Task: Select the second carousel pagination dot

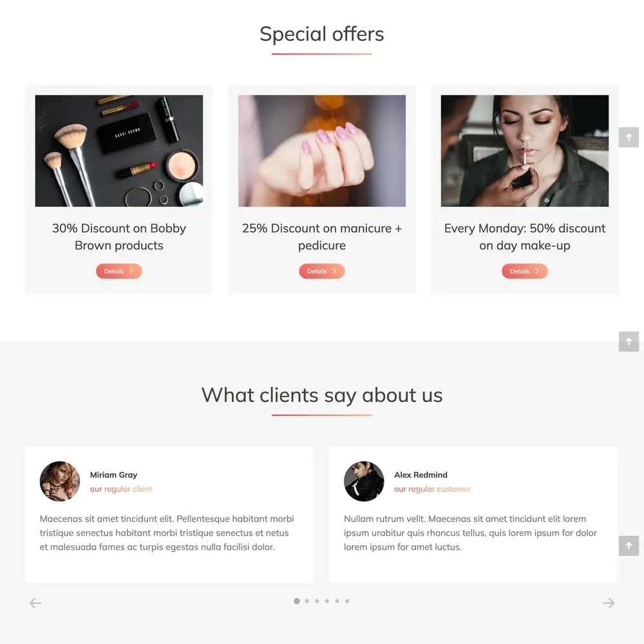Action: 307,601
